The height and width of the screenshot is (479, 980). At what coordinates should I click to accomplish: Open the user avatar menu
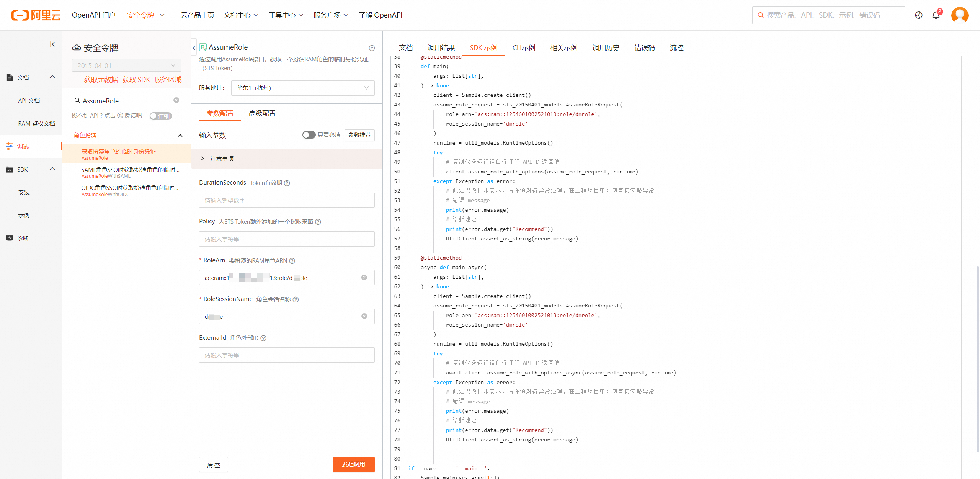click(960, 15)
